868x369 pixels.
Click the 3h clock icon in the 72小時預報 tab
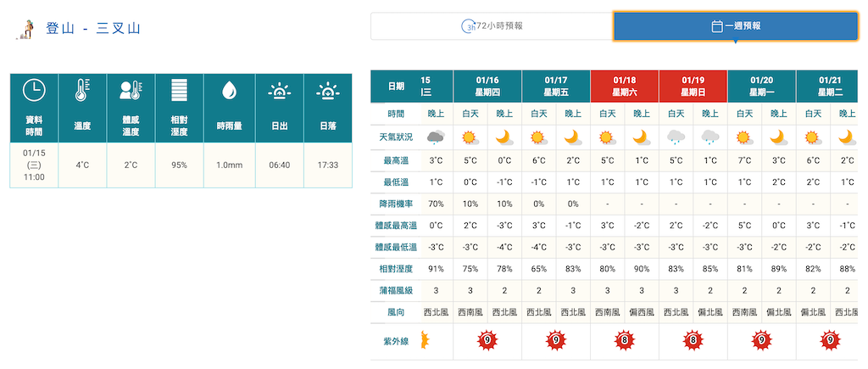tap(468, 26)
